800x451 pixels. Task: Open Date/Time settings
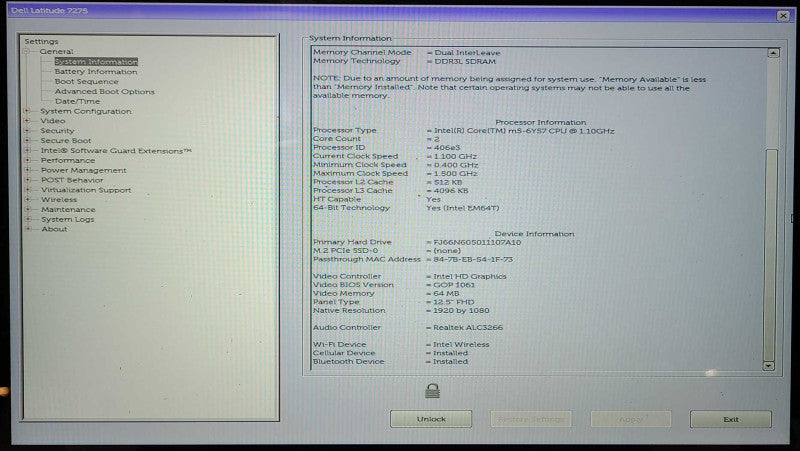78,101
